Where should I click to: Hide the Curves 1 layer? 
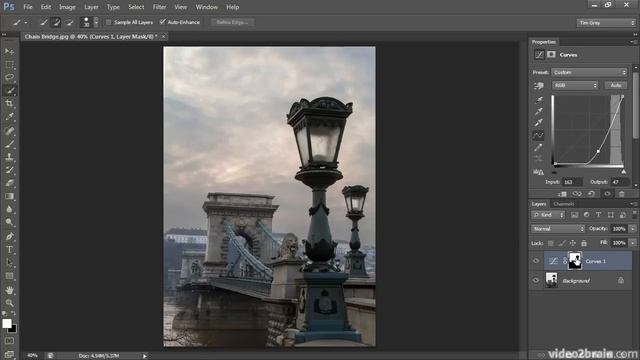pos(536,261)
